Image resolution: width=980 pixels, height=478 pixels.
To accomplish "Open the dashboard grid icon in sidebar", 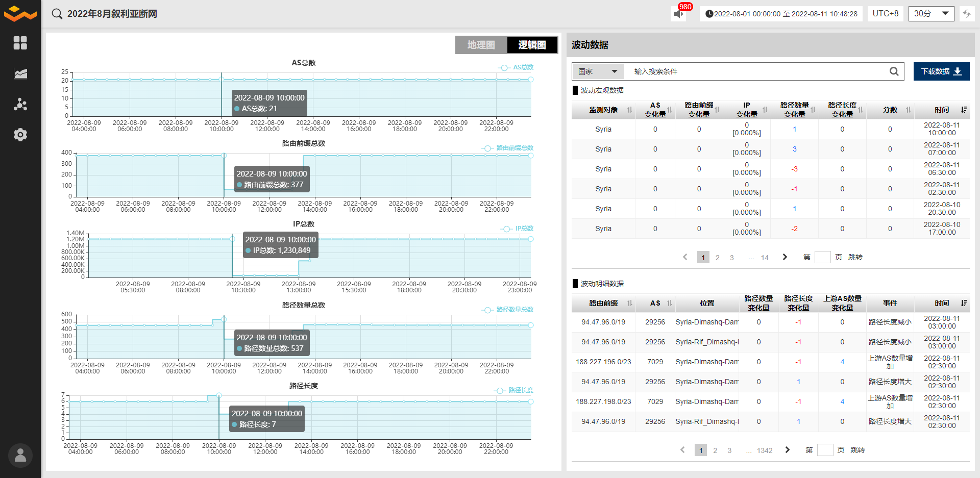I will point(20,43).
